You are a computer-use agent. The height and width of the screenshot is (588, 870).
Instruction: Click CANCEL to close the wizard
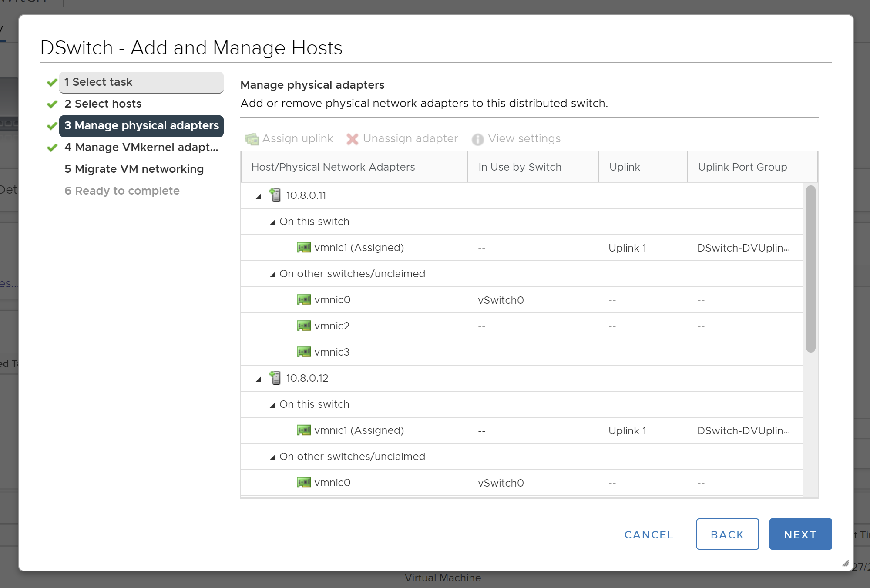coord(648,534)
